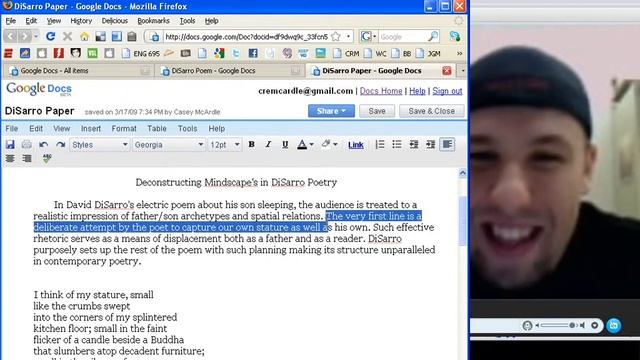
Task: Click the Save & Close button
Action: point(431,111)
